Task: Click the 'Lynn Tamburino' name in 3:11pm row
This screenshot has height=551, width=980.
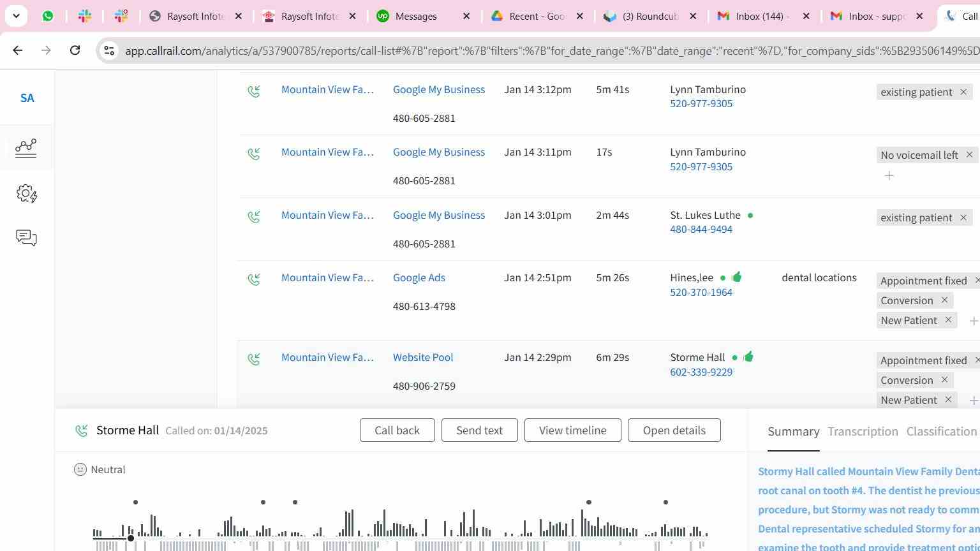Action: point(708,152)
